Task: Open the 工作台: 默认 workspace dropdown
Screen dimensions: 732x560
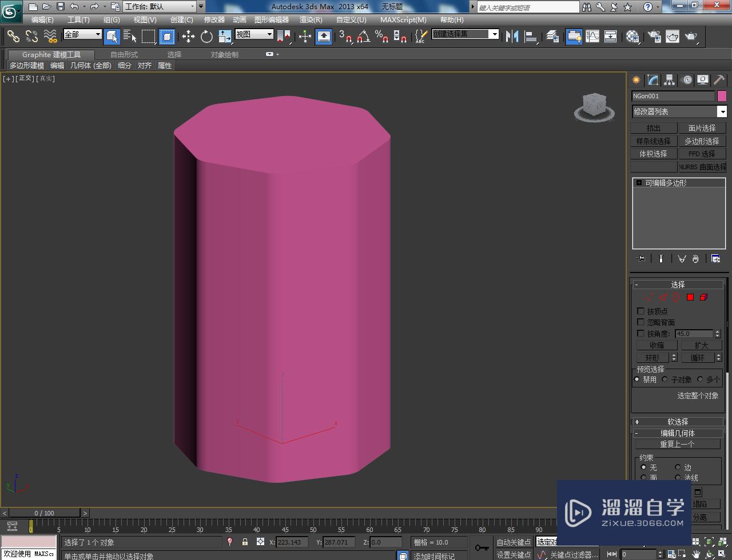Action: tap(160, 7)
